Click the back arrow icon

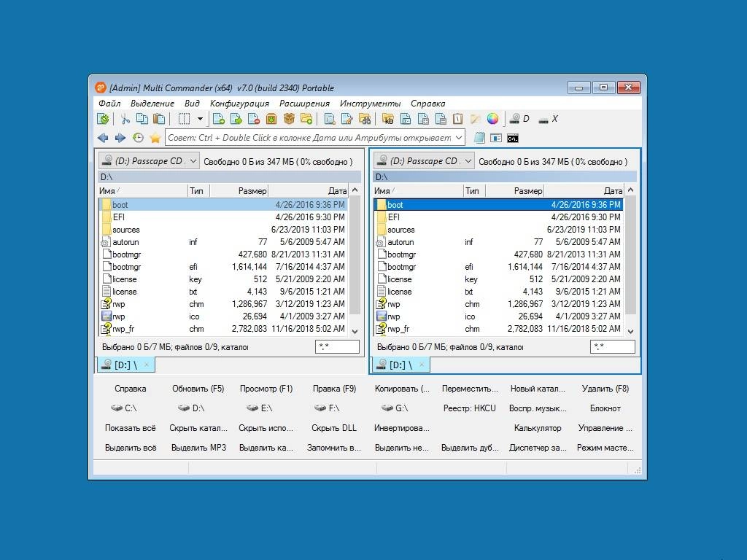(103, 138)
